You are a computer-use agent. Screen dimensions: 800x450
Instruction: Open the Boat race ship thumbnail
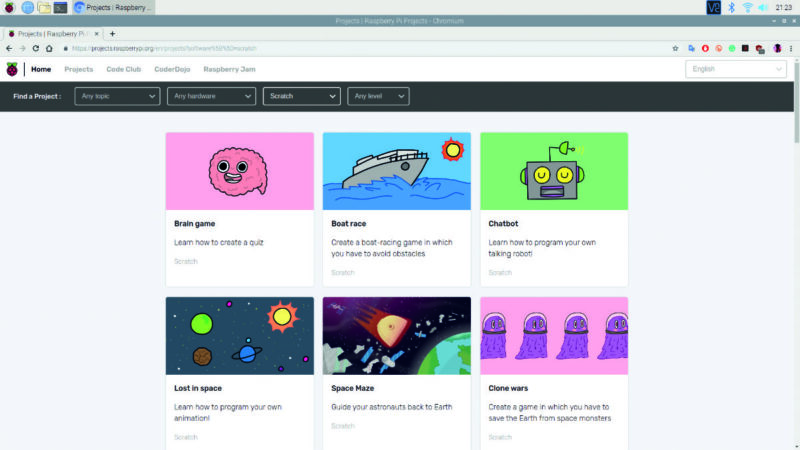pos(396,171)
